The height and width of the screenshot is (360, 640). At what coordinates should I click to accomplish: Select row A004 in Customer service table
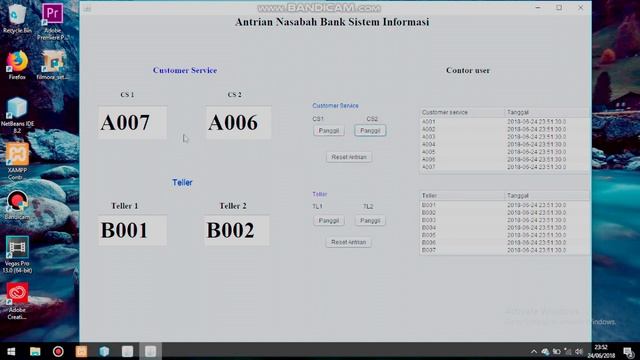coord(505,144)
